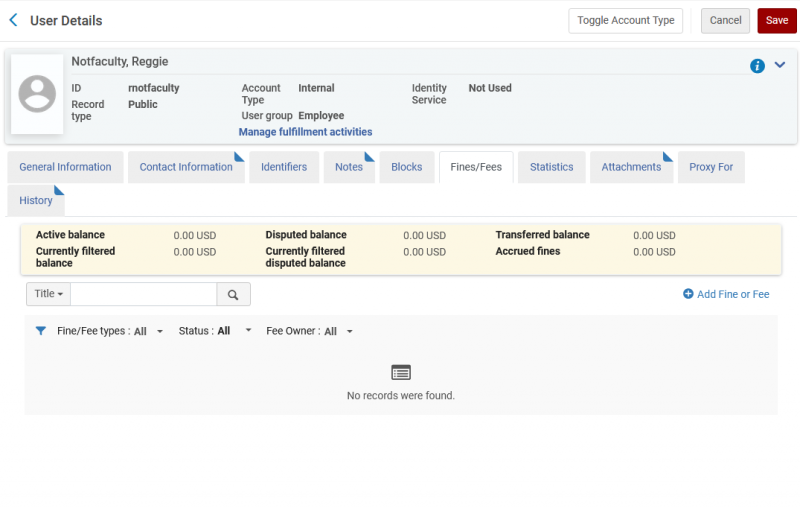Open Manage fulfillment activities link
The image size is (800, 508).
click(x=306, y=132)
